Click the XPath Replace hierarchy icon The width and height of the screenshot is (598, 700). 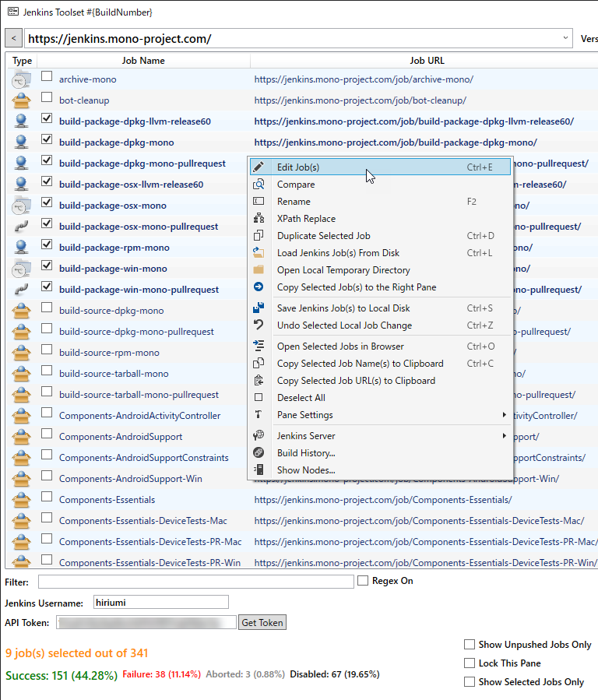(x=259, y=218)
